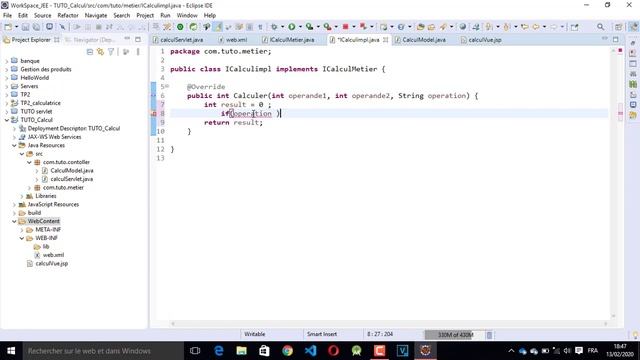Click the Debug bug icon in toolbar
The width and height of the screenshot is (640, 360).
[274, 27]
